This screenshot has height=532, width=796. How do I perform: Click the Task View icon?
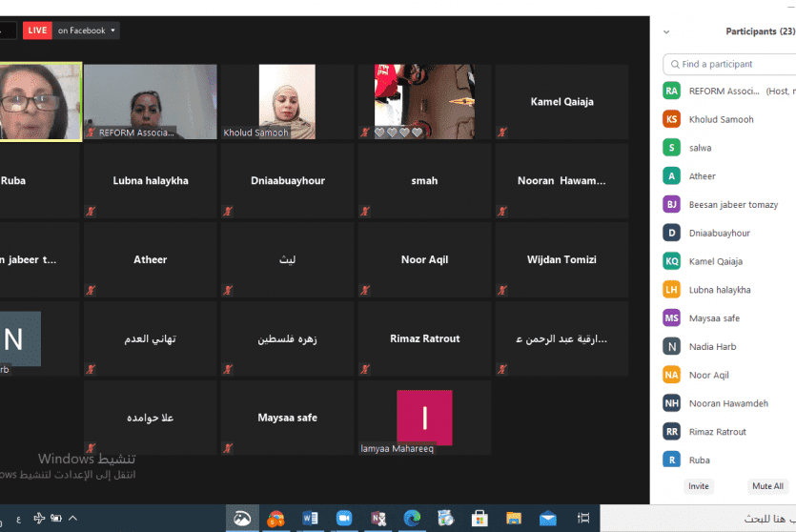tap(582, 518)
